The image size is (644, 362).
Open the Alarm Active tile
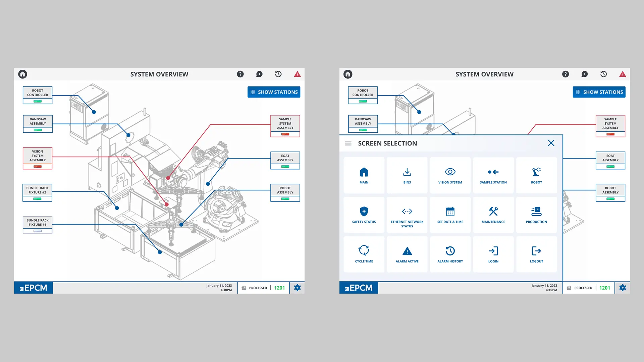pos(407,254)
